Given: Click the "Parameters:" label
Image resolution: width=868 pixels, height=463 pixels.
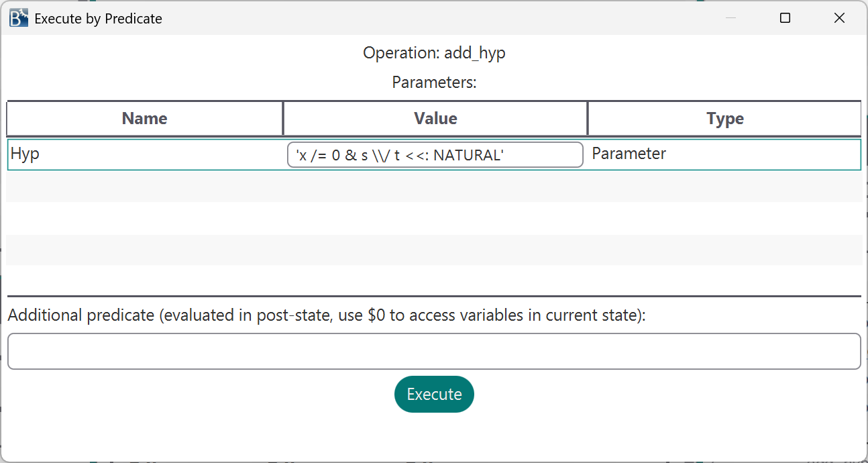Looking at the screenshot, I should coord(434,83).
